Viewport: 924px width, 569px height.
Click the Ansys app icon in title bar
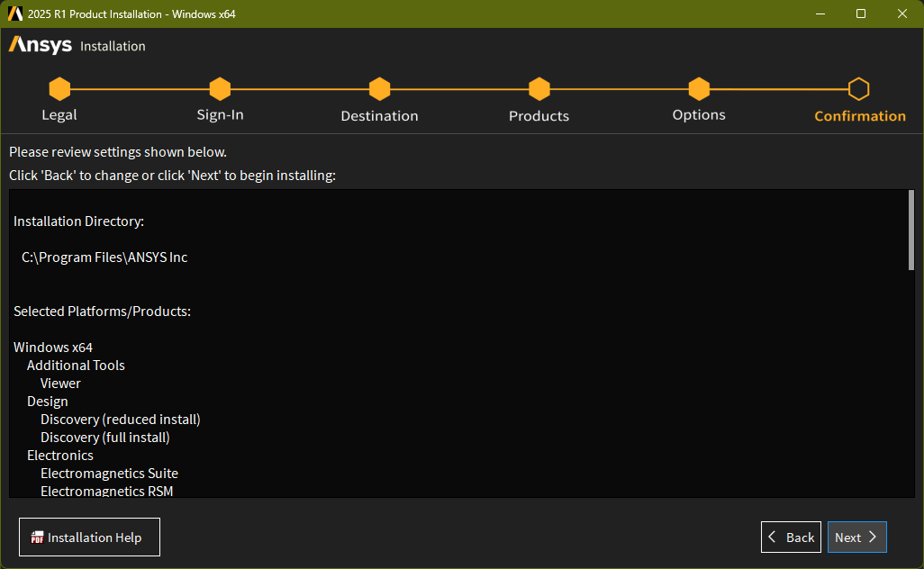point(14,14)
